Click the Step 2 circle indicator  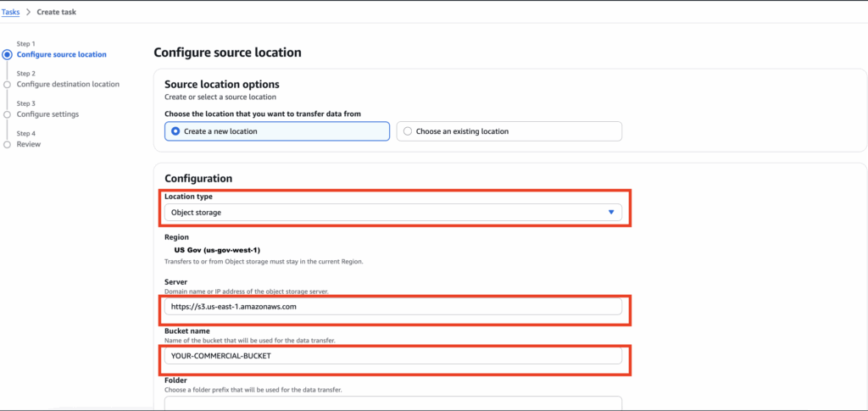(8, 85)
